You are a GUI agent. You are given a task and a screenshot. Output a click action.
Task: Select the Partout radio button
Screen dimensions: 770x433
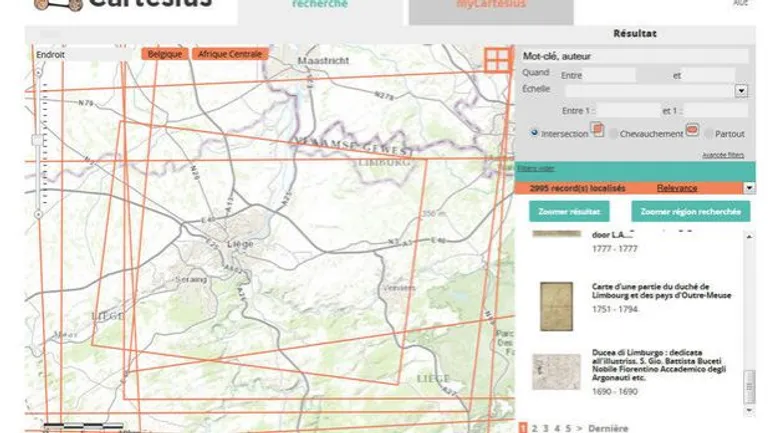pyautogui.click(x=708, y=133)
